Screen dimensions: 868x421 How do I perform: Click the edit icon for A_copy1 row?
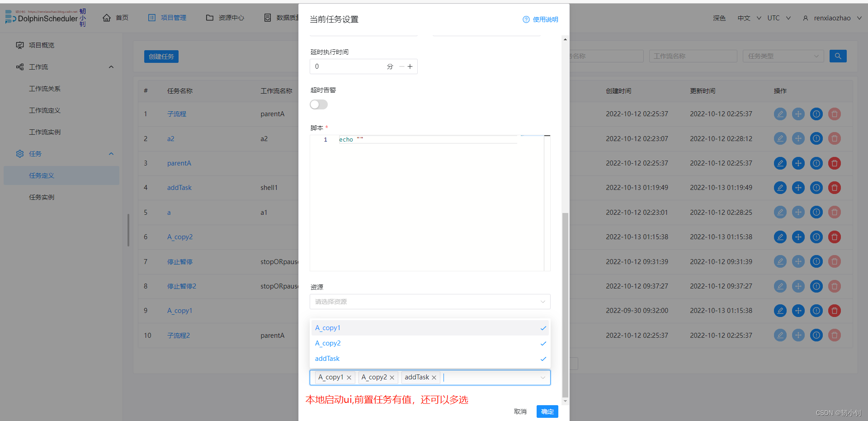coord(780,311)
